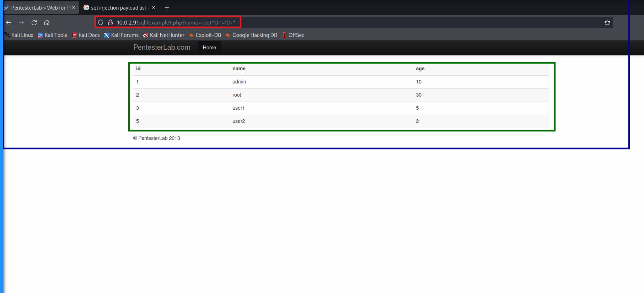The height and width of the screenshot is (293, 644).
Task: Open a new tab with plus button
Action: click(167, 7)
